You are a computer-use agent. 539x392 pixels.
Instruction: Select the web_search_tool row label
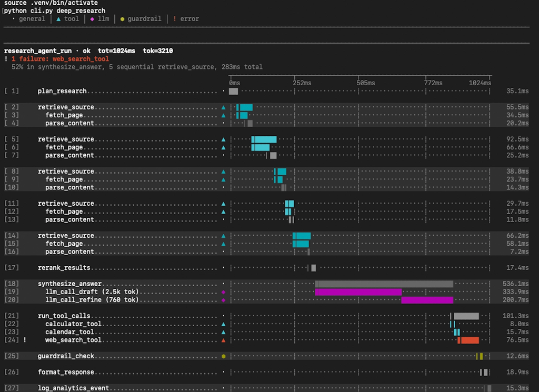73,340
